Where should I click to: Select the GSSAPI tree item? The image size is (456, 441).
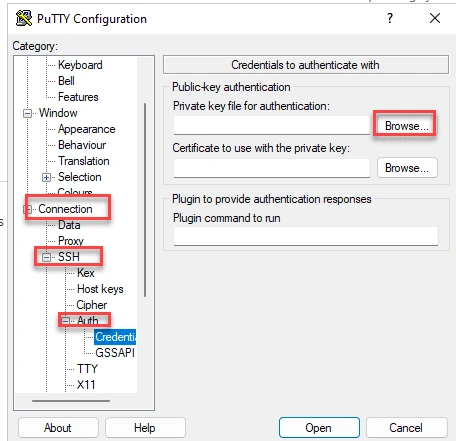115,353
